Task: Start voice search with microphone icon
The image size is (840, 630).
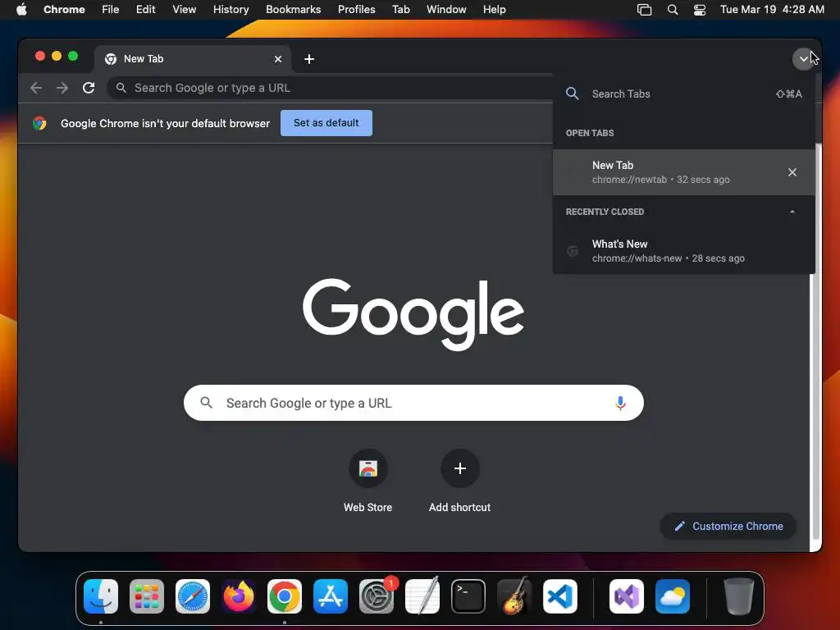Action: (x=620, y=403)
